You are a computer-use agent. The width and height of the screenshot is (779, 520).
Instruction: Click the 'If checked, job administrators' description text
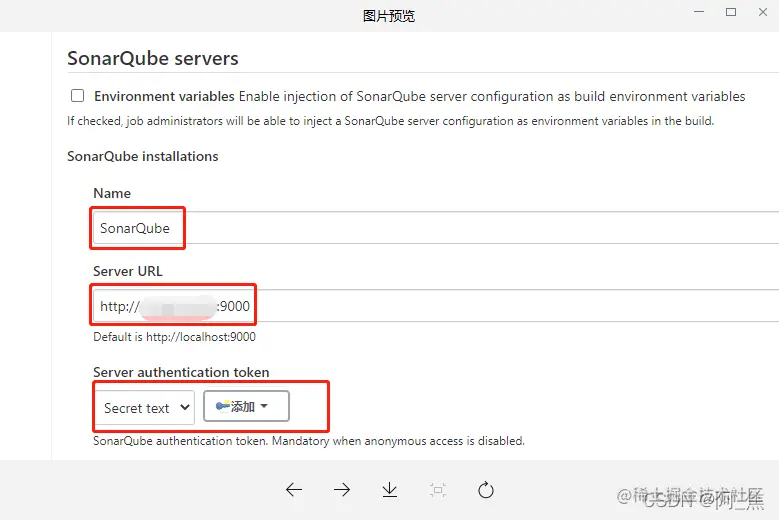tap(390, 121)
